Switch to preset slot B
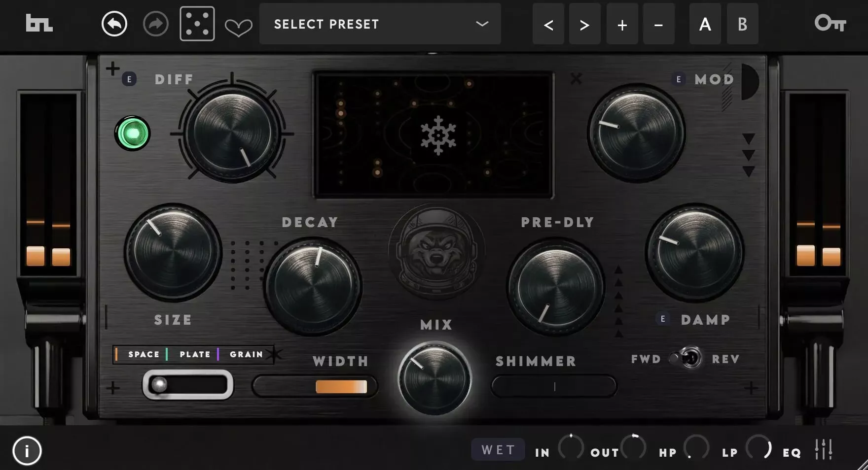This screenshot has height=470, width=868. coord(742,24)
